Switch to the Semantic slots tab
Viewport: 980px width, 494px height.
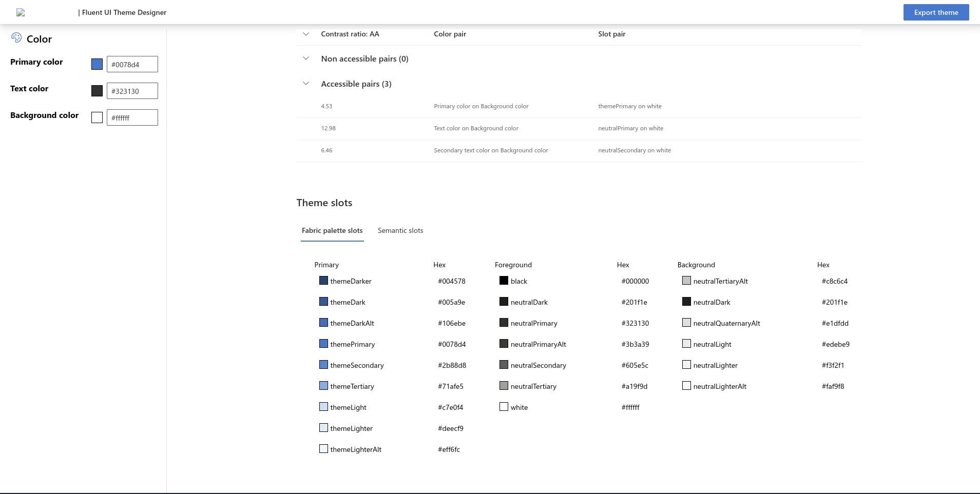400,230
